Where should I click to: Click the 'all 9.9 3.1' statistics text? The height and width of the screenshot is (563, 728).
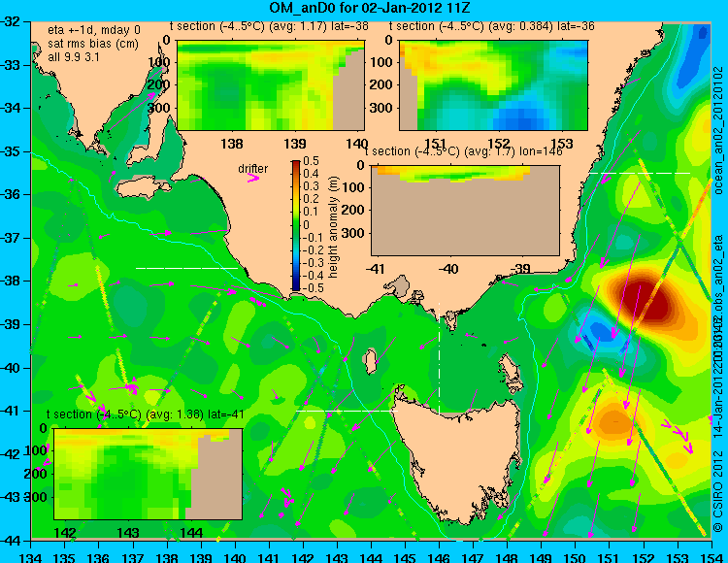tap(74, 57)
